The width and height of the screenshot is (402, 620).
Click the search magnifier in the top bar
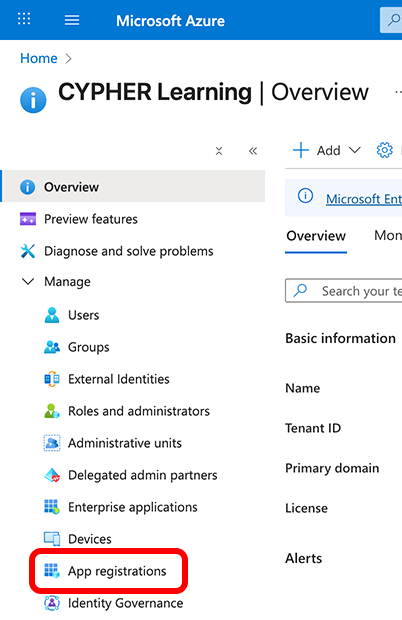coord(393,20)
